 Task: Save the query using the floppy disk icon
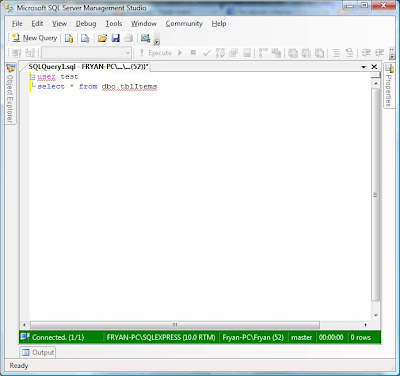[x=116, y=38]
